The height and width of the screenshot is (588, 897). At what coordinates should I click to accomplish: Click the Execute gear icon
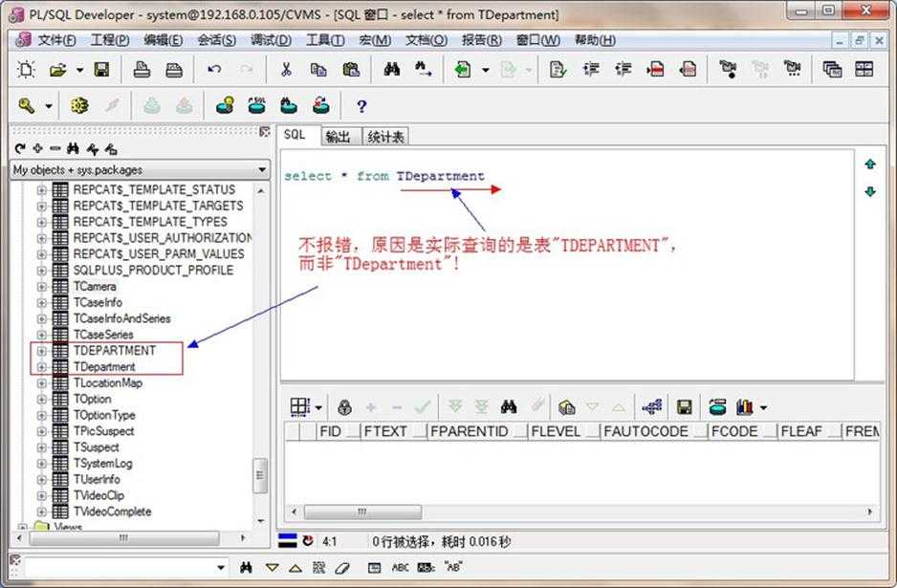[x=79, y=105]
